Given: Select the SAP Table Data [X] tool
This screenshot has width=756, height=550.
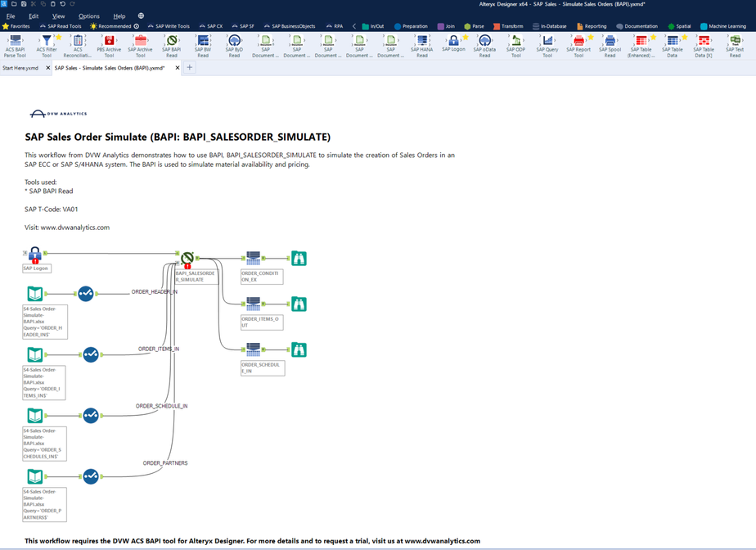Looking at the screenshot, I should (704, 47).
